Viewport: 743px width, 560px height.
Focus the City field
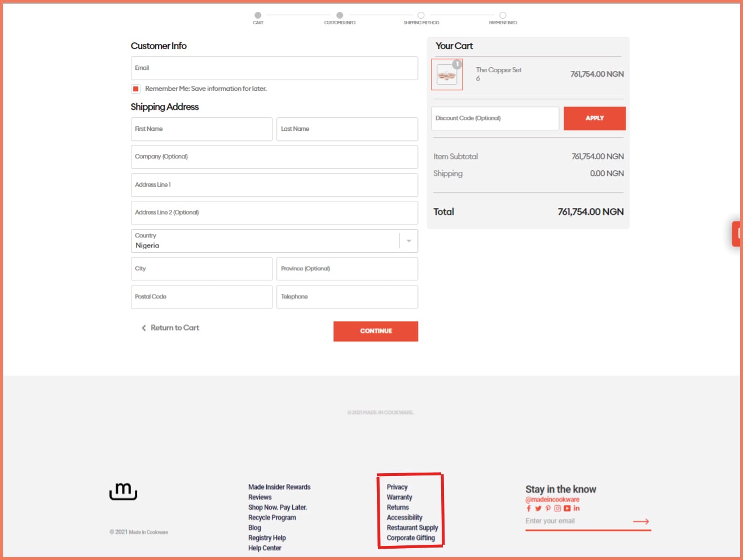201,269
